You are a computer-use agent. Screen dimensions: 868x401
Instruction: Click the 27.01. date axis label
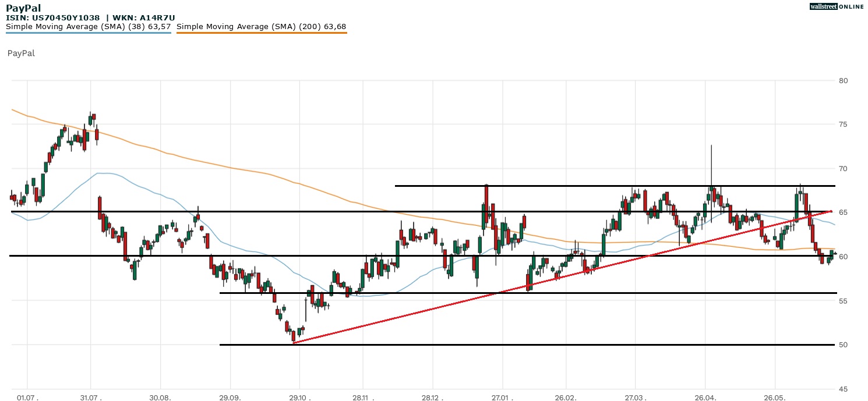coord(502,398)
